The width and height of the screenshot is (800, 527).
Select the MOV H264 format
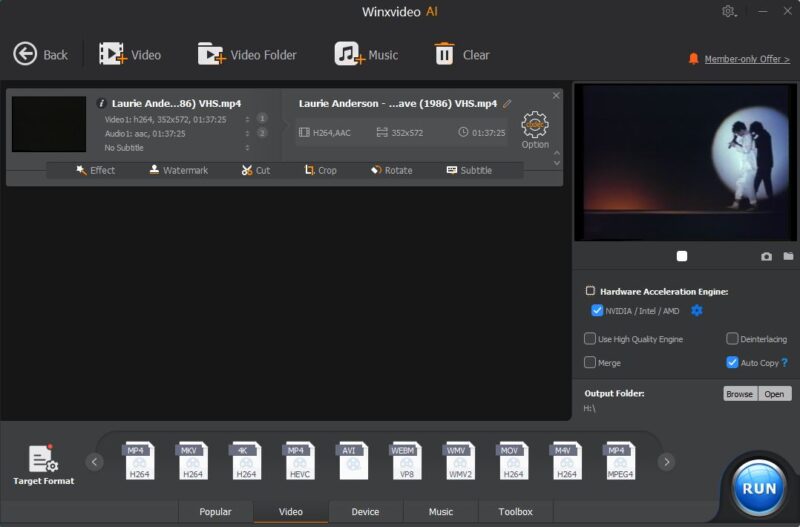(x=513, y=461)
